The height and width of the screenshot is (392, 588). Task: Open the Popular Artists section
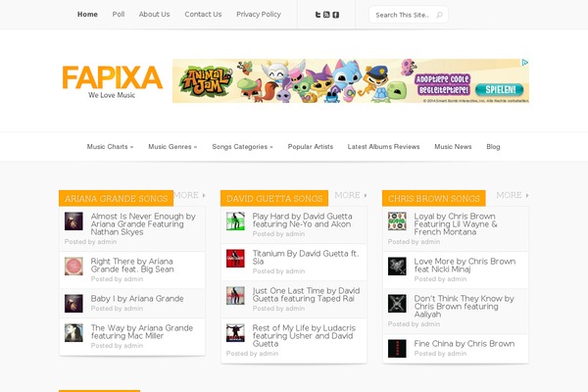tap(310, 147)
